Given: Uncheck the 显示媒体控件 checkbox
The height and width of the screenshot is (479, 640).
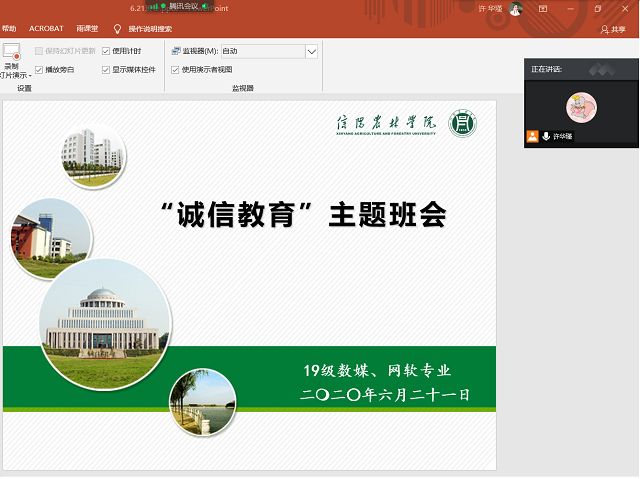Looking at the screenshot, I should (x=106, y=70).
